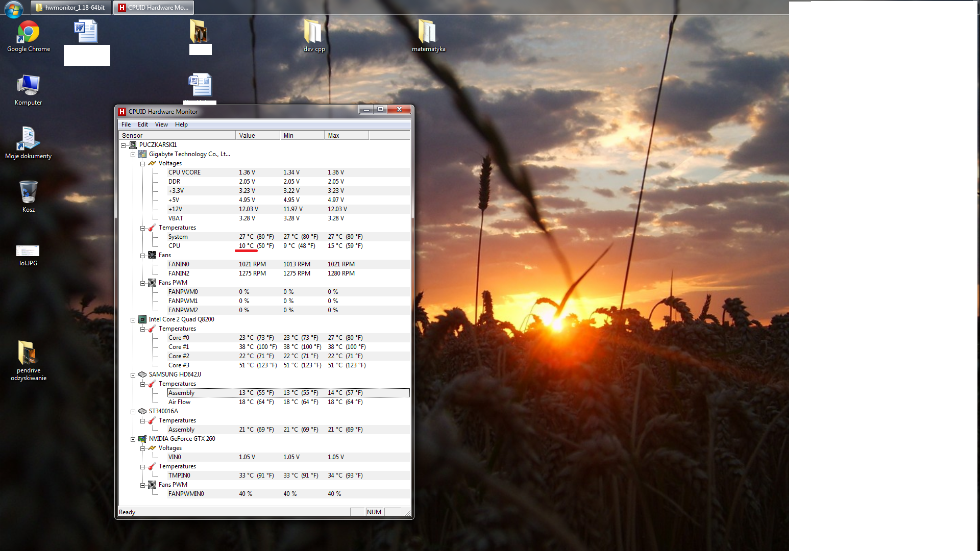980x551 pixels.
Task: Collapse the Gigabyte Fans PWM group
Action: pos(143,283)
